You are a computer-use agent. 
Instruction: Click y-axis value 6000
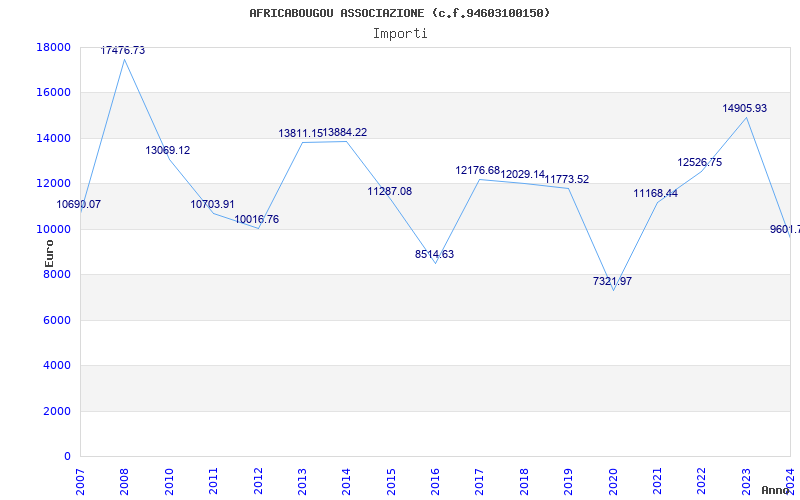point(57,320)
